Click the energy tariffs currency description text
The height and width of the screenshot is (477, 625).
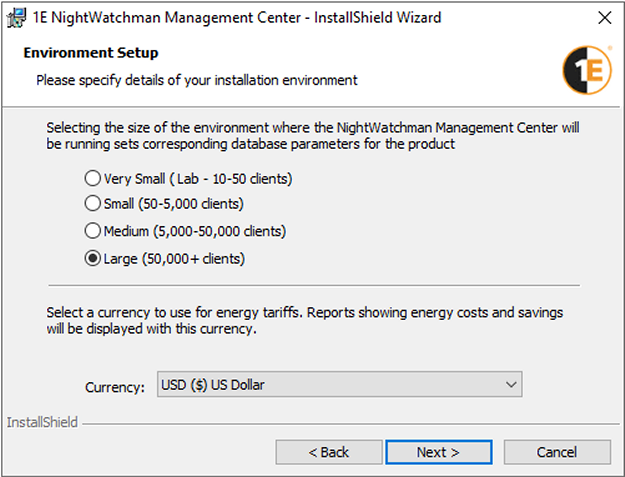click(304, 320)
